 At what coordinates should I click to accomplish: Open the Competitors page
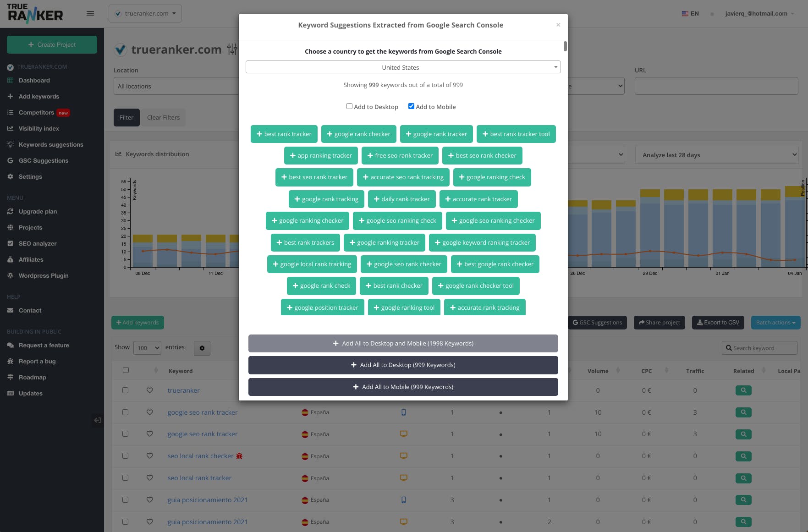point(36,112)
